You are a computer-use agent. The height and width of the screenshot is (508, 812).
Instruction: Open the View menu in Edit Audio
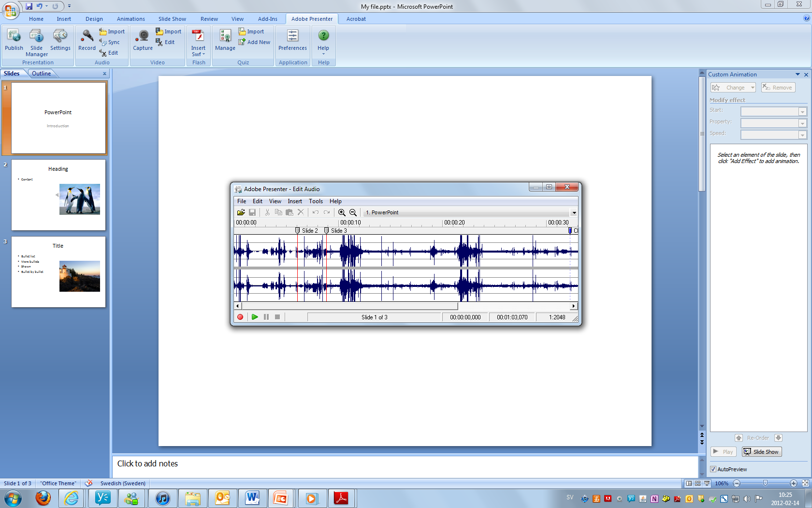pos(275,201)
